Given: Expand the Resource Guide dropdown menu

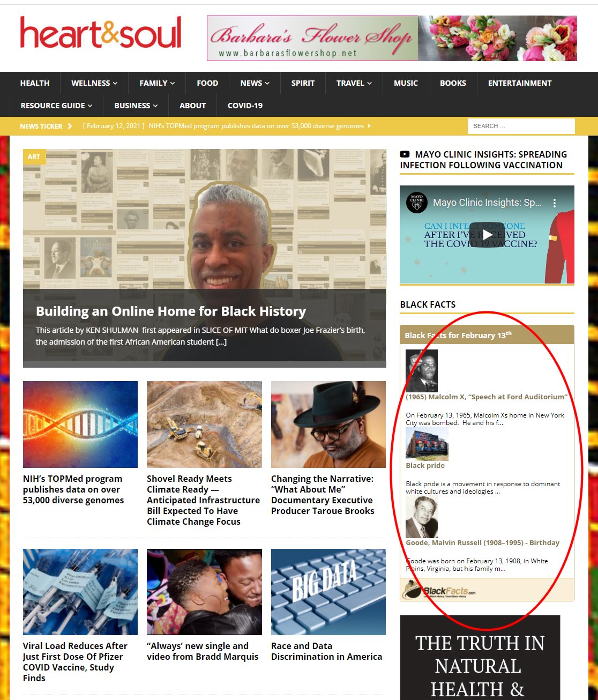Looking at the screenshot, I should click(x=56, y=106).
